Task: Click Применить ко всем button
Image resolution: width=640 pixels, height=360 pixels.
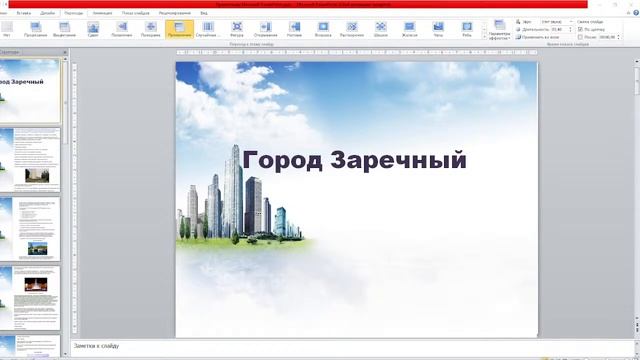Action: pos(537,37)
